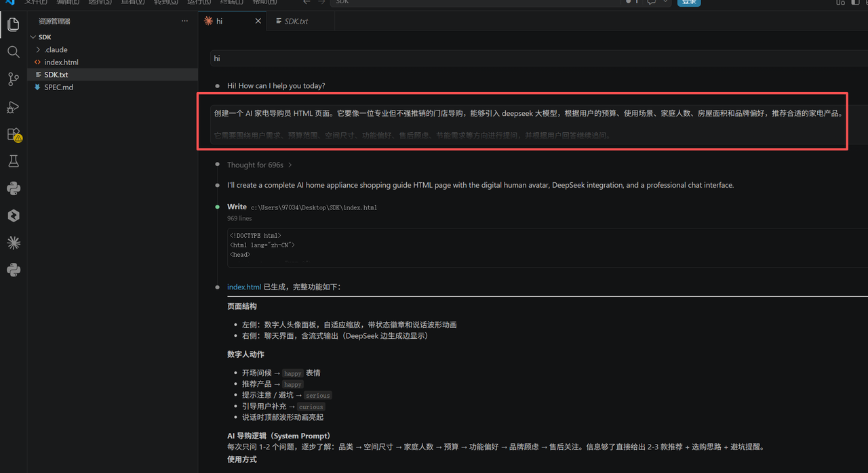Click the happy code tag after 开场问候
This screenshot has height=473, width=868.
pyautogui.click(x=293, y=373)
